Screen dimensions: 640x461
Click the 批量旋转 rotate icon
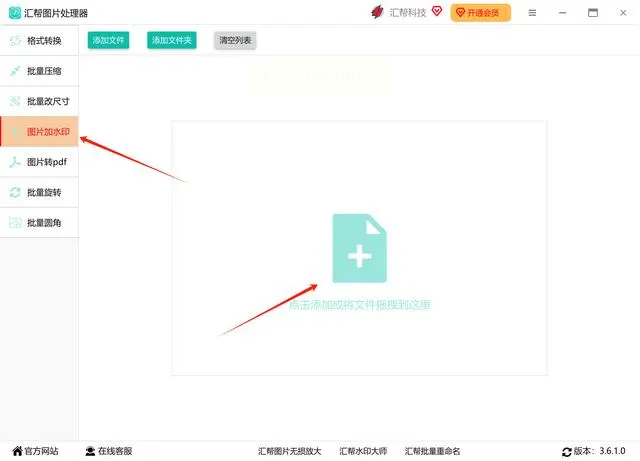[15, 192]
